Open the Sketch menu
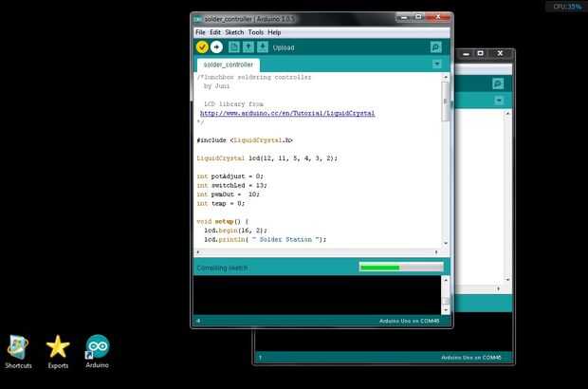Image resolution: width=588 pixels, height=389 pixels. pos(234,32)
